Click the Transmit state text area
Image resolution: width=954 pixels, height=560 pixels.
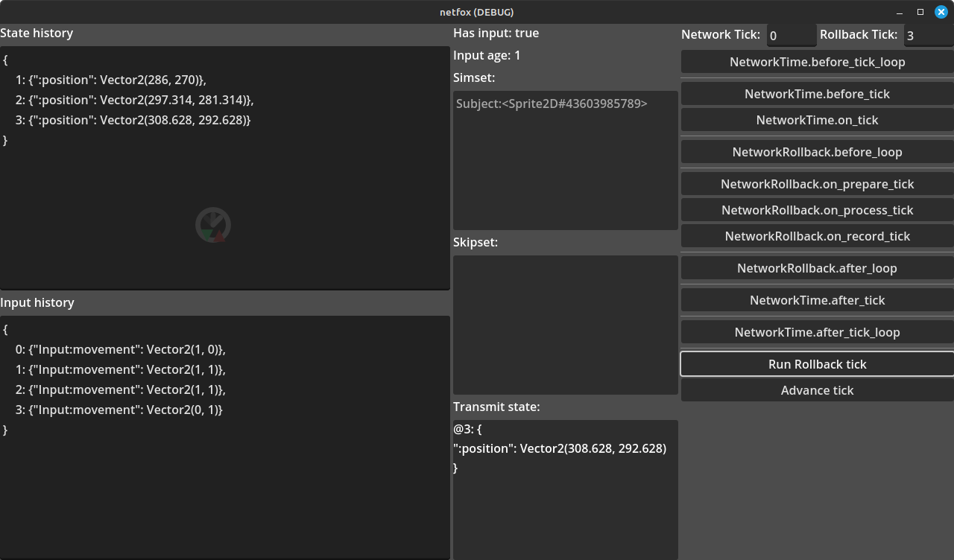pyautogui.click(x=566, y=489)
